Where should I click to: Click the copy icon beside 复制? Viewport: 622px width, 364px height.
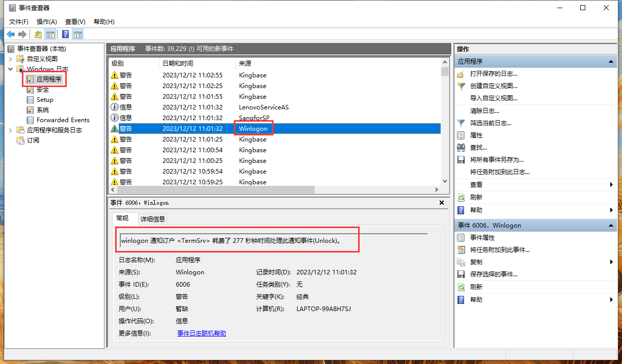point(461,262)
